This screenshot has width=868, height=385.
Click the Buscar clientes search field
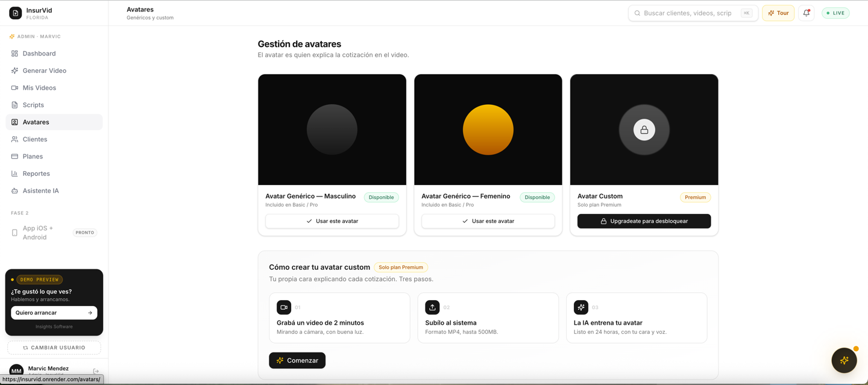pos(693,13)
